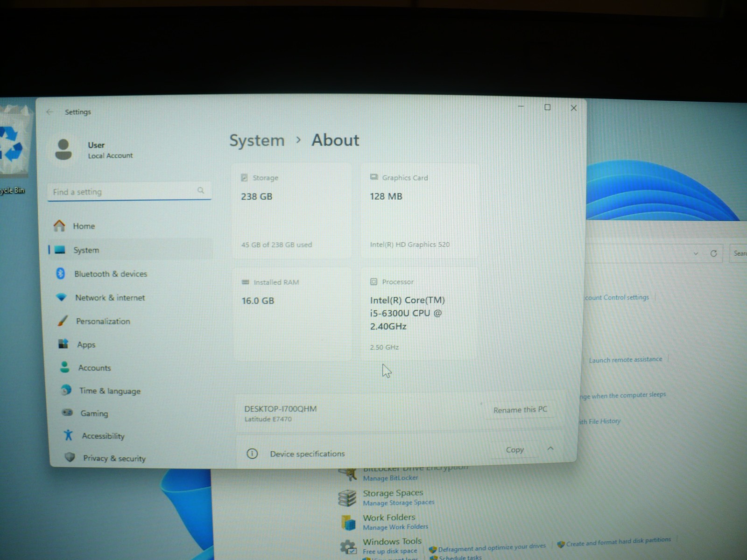This screenshot has width=747, height=560.
Task: Select the DESKTOP-I700QHM device name text
Action: (280, 409)
